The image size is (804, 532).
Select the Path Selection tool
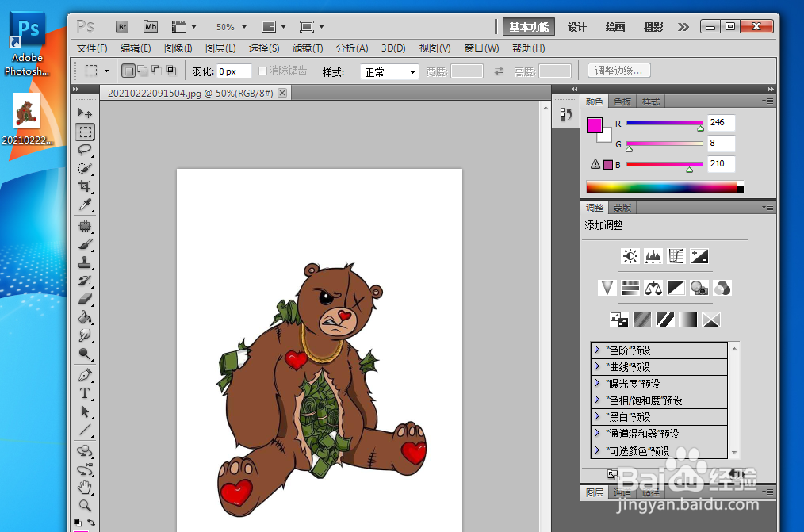[x=85, y=411]
